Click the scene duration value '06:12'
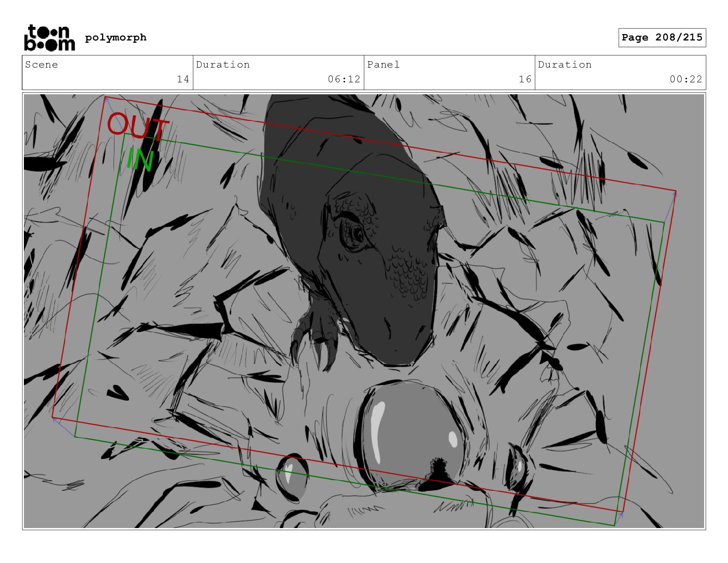This screenshot has height=563, width=728. coord(344,79)
